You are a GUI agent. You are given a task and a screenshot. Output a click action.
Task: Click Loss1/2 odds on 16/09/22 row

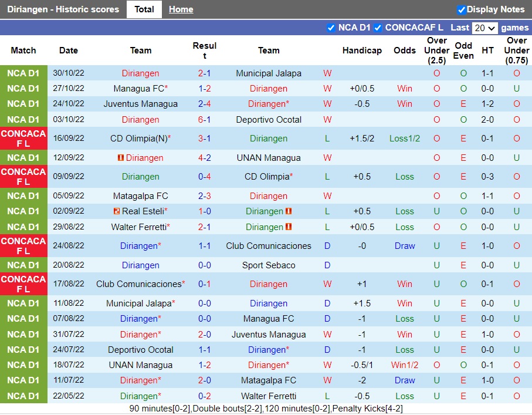tap(405, 139)
